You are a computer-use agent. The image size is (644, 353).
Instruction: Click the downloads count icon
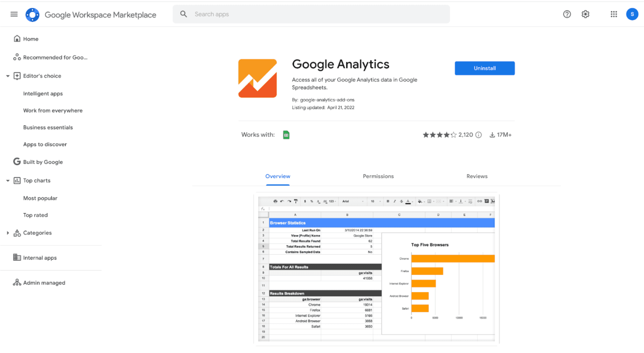492,135
